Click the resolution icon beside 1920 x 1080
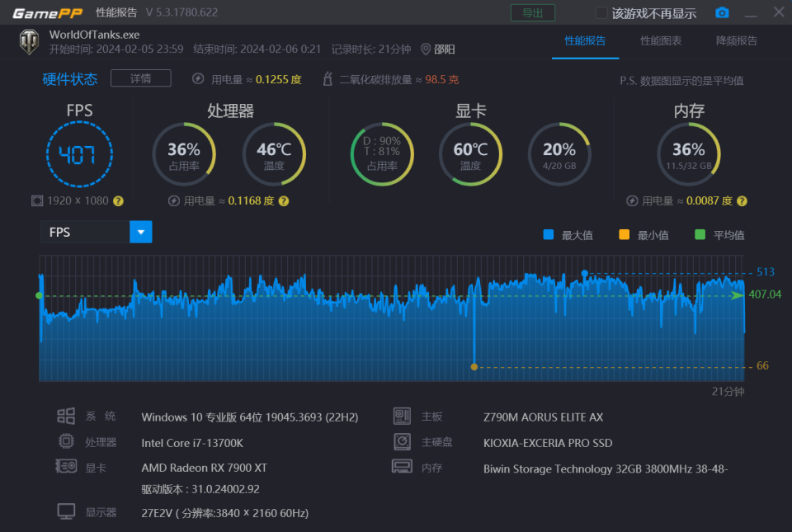792x532 pixels. 37,201
